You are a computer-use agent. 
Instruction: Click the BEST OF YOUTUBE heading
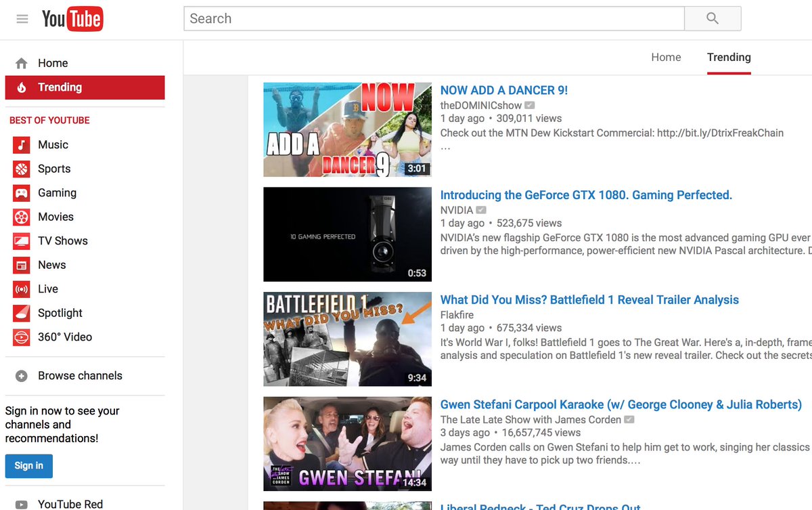tap(49, 121)
